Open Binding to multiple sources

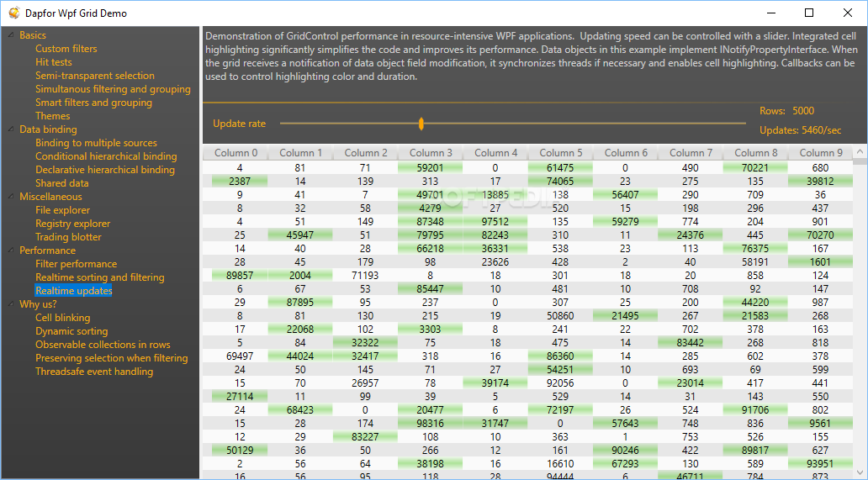click(x=96, y=143)
